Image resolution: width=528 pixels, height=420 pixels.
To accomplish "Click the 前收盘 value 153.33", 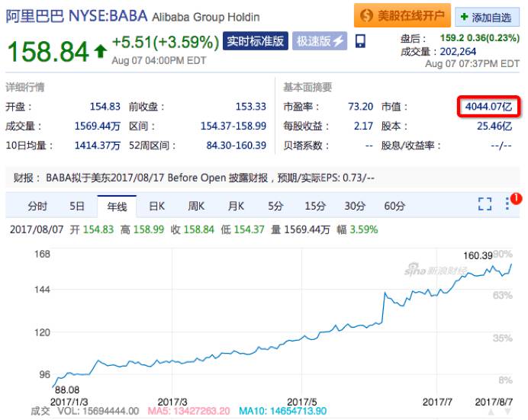I will point(250,107).
